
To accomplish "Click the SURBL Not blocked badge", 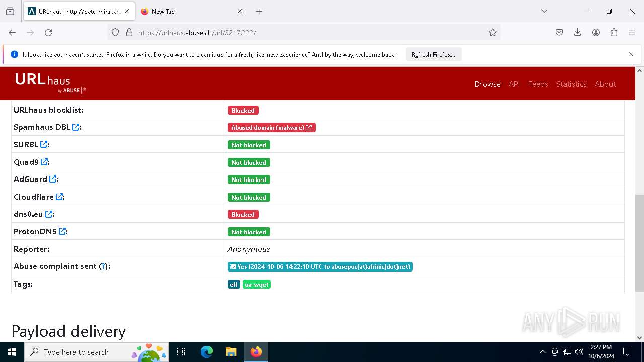I will (x=249, y=145).
